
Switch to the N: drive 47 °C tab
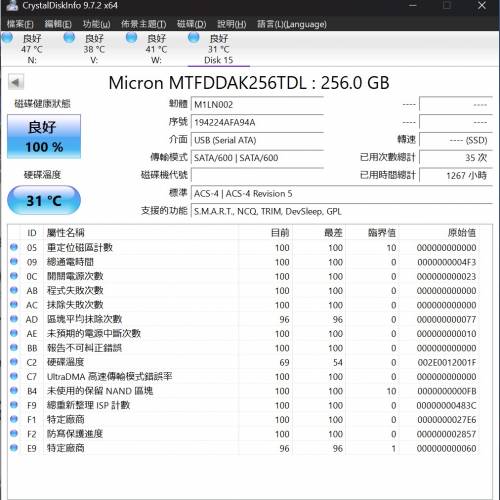pos(32,49)
